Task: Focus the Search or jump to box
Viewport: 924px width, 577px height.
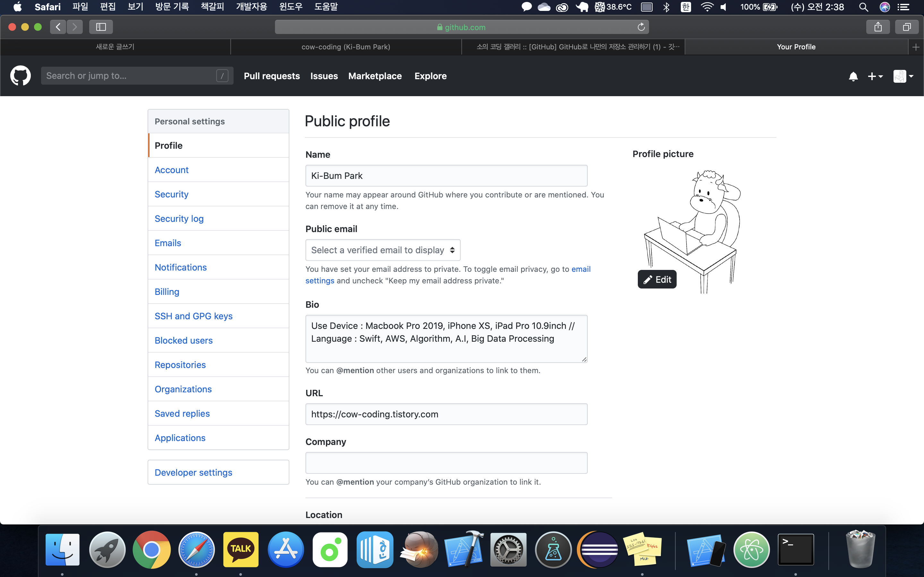Action: (130, 76)
